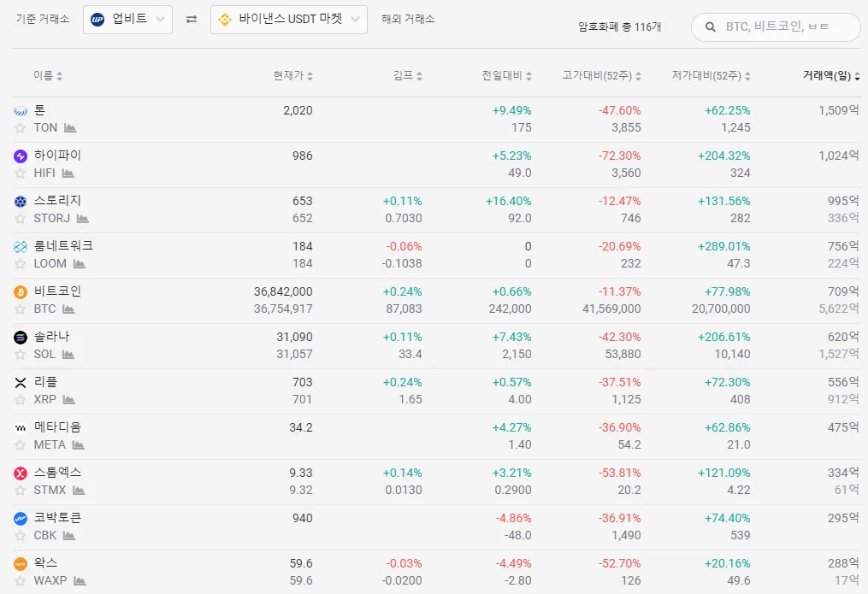The height and width of the screenshot is (594, 868).
Task: Sort by 거래액(일) column header
Action: [x=830, y=75]
